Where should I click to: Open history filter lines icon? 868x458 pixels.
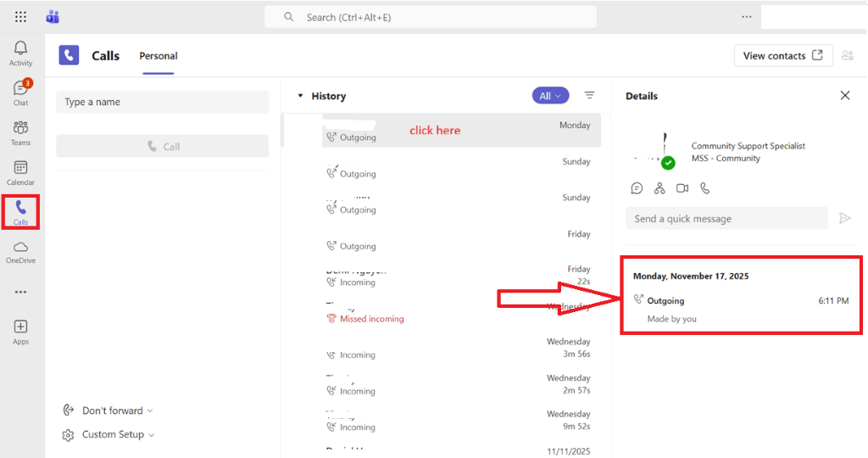[x=590, y=96]
